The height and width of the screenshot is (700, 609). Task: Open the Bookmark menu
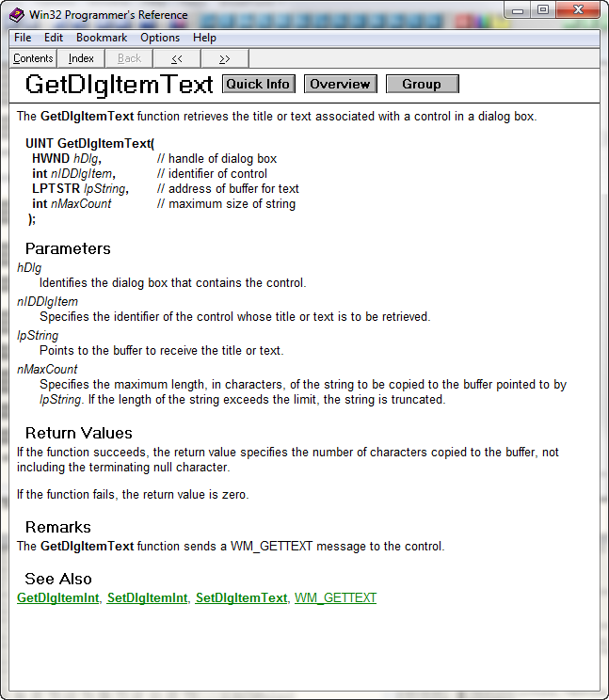pyautogui.click(x=102, y=38)
